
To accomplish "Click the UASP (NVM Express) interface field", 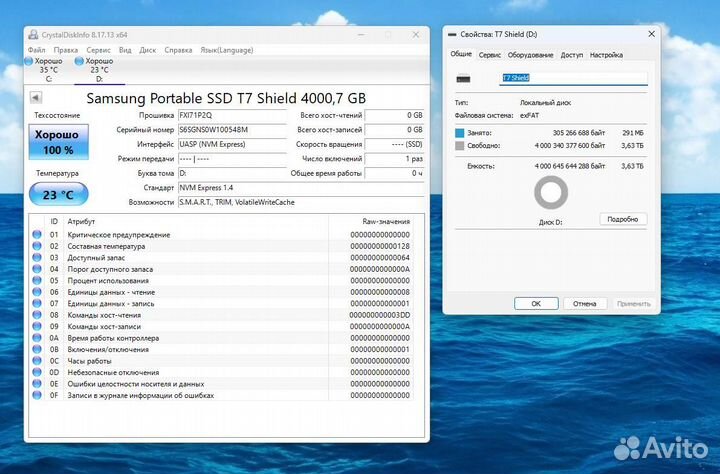I will pos(232,144).
